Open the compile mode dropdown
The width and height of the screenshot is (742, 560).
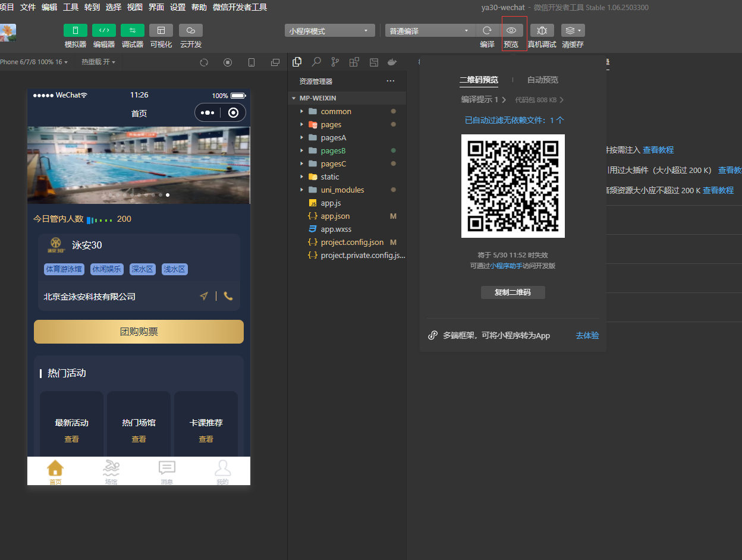coord(430,31)
